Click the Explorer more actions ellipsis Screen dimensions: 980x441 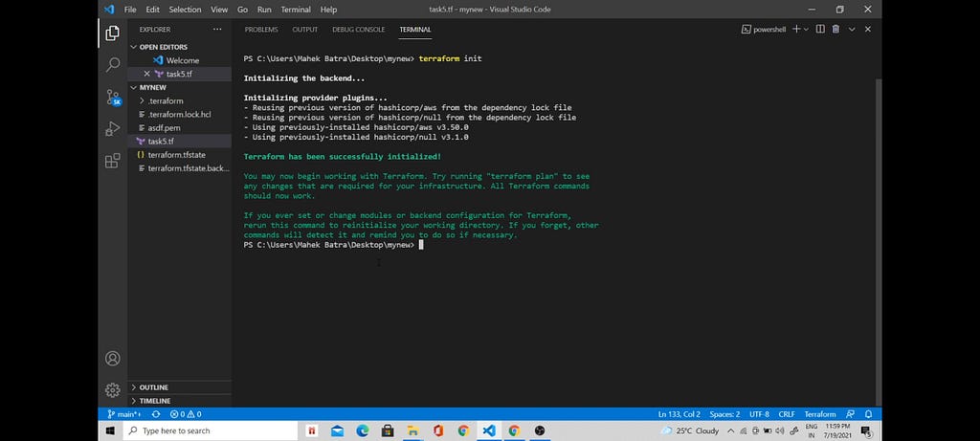217,30
